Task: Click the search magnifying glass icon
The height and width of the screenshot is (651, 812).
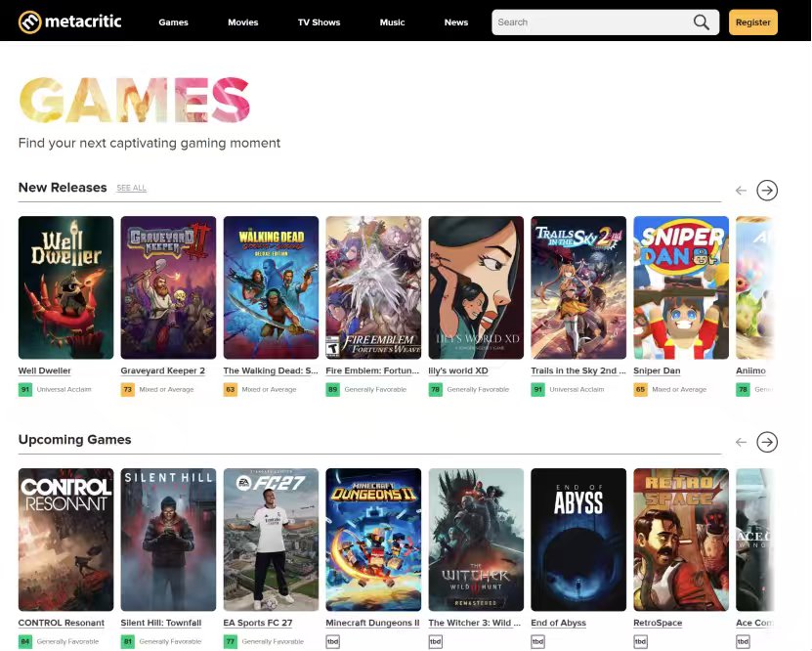Action: tap(702, 22)
